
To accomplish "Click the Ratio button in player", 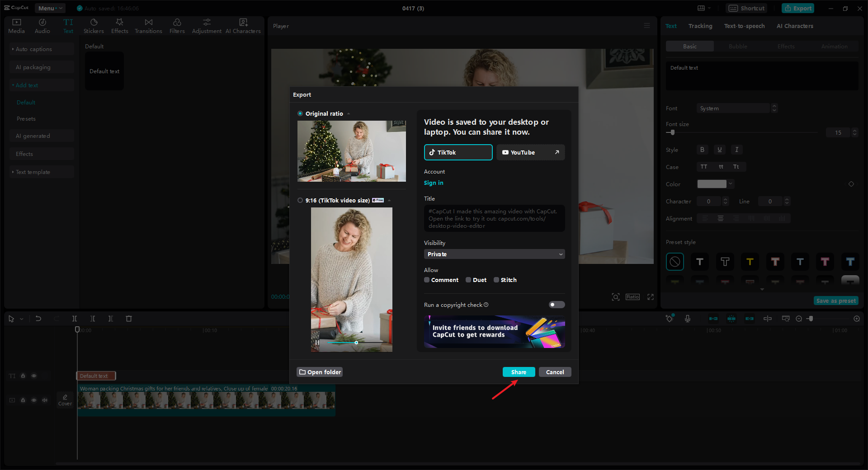I will pos(632,297).
